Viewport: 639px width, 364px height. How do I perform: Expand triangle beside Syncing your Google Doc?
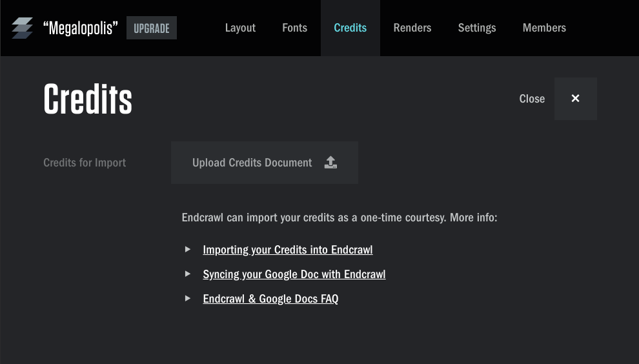[187, 274]
